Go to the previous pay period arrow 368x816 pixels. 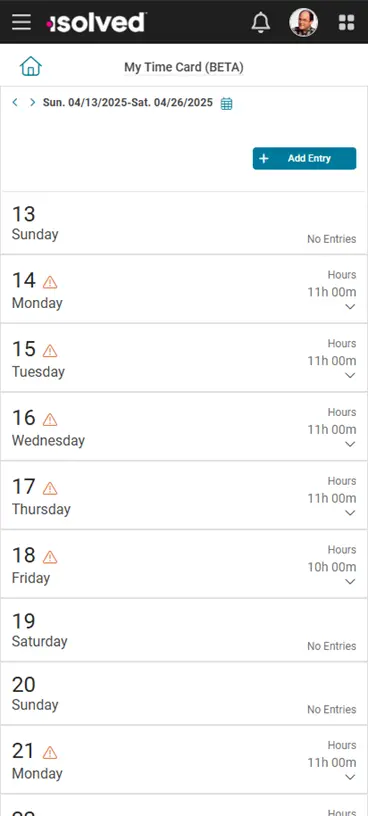click(x=15, y=102)
